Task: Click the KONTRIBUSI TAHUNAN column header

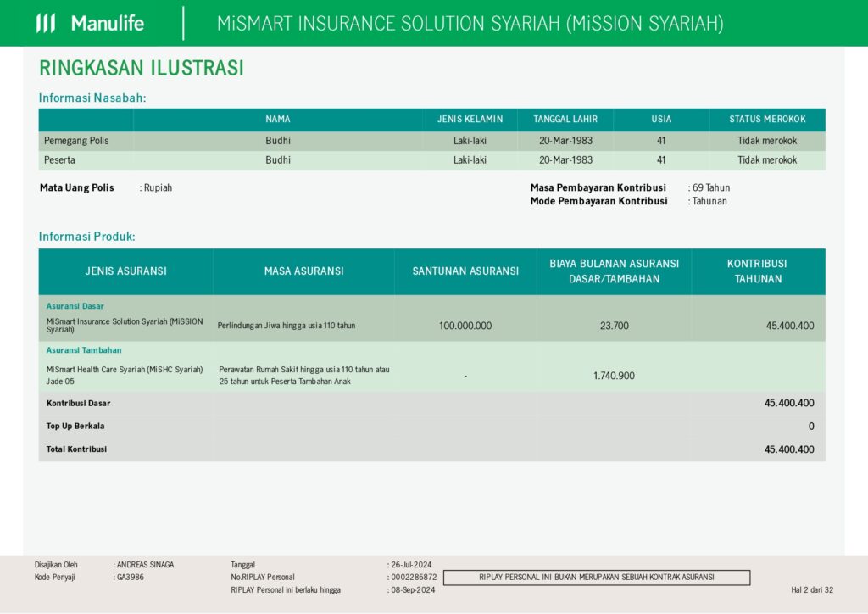Action: click(x=757, y=271)
